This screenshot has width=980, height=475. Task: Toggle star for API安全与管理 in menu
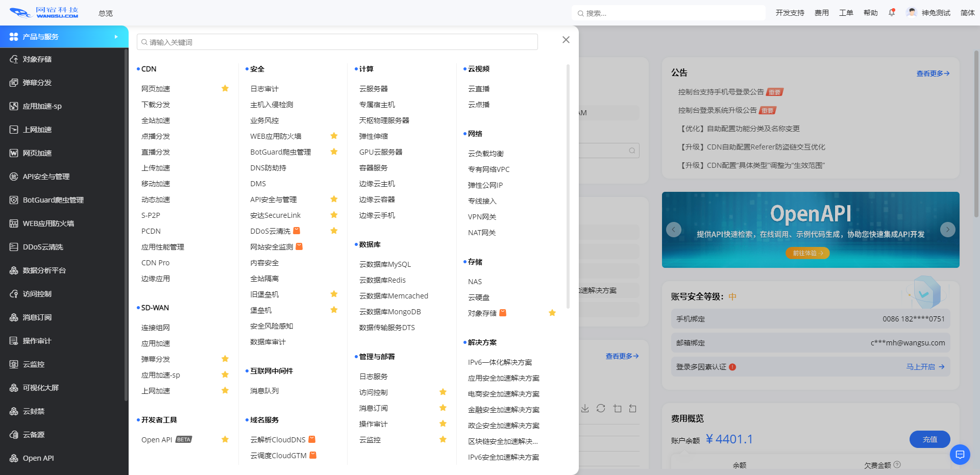pyautogui.click(x=334, y=199)
